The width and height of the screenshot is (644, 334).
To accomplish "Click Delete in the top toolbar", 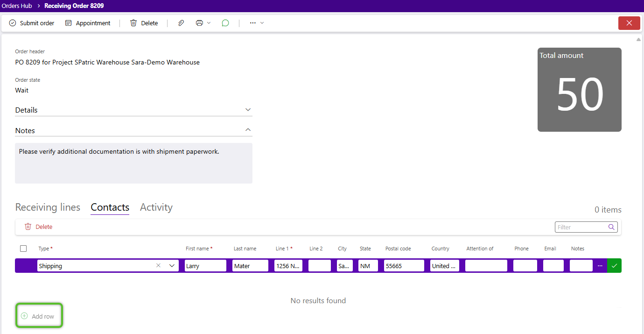I will pyautogui.click(x=144, y=23).
